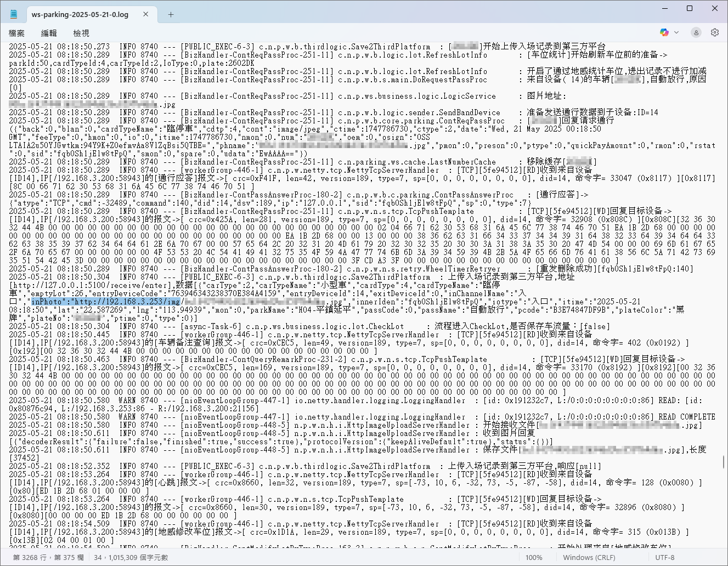Click log text 流程进入CheckLot
The width and height of the screenshot is (728, 566).
(475, 326)
